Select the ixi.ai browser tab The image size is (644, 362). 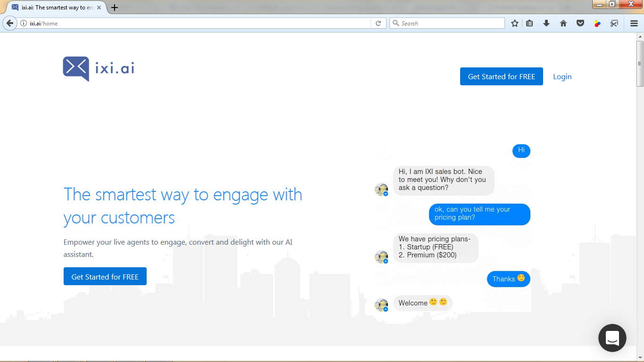point(56,8)
